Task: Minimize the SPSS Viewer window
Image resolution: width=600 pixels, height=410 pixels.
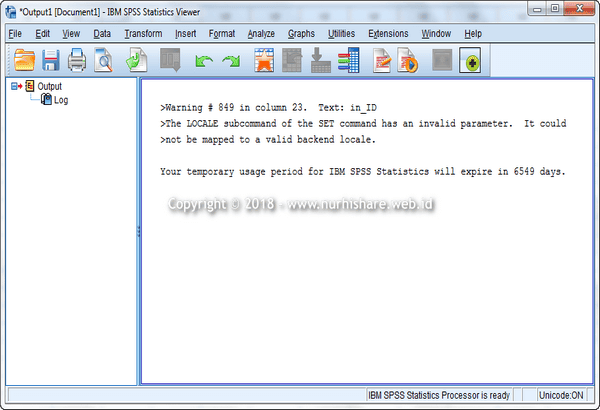Action: (537, 8)
